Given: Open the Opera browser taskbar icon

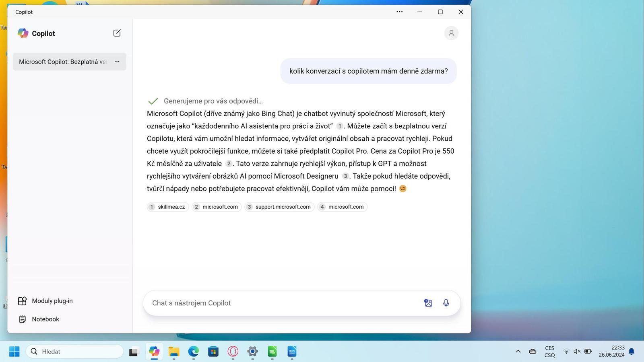Looking at the screenshot, I should click(233, 352).
